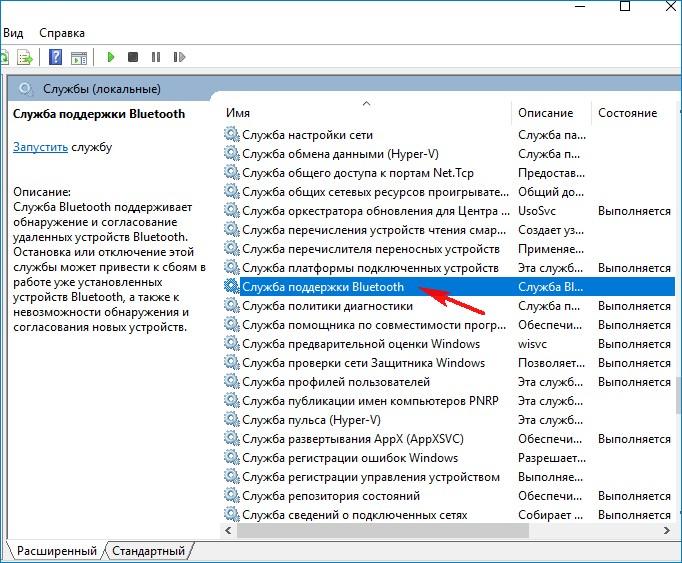Select Служба предварительной оценки Windows row

[x=449, y=344]
